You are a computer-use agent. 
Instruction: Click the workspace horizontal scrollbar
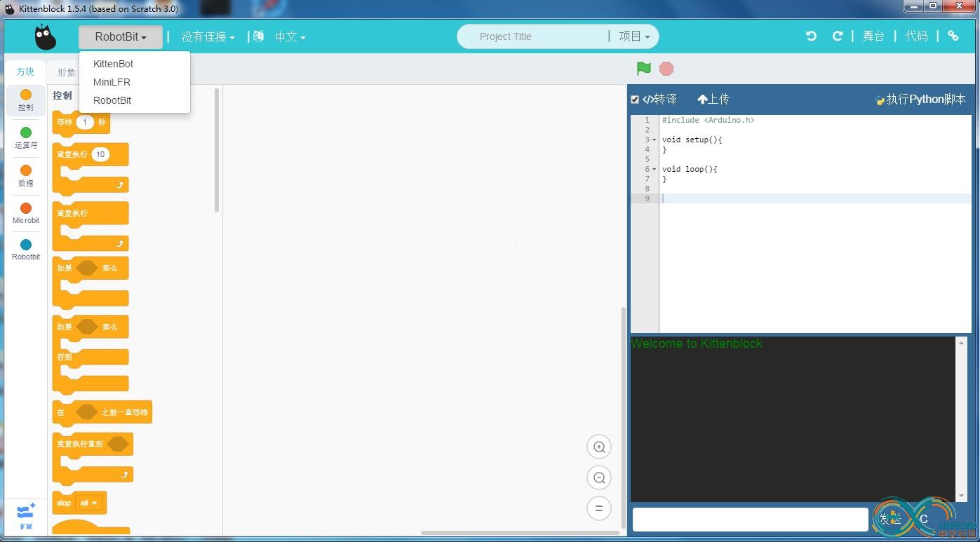coord(520,533)
